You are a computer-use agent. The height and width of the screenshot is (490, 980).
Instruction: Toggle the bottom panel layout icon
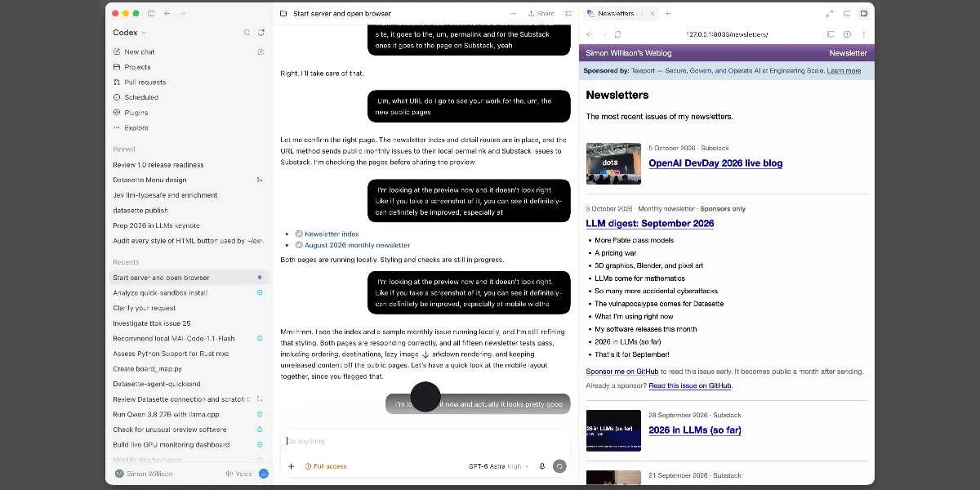pos(847,13)
